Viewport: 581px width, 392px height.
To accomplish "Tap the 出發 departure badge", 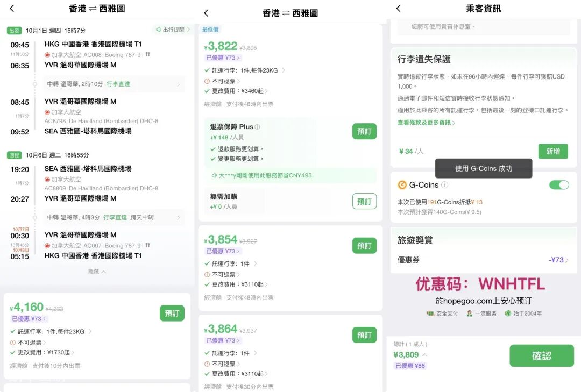I will click(15, 31).
